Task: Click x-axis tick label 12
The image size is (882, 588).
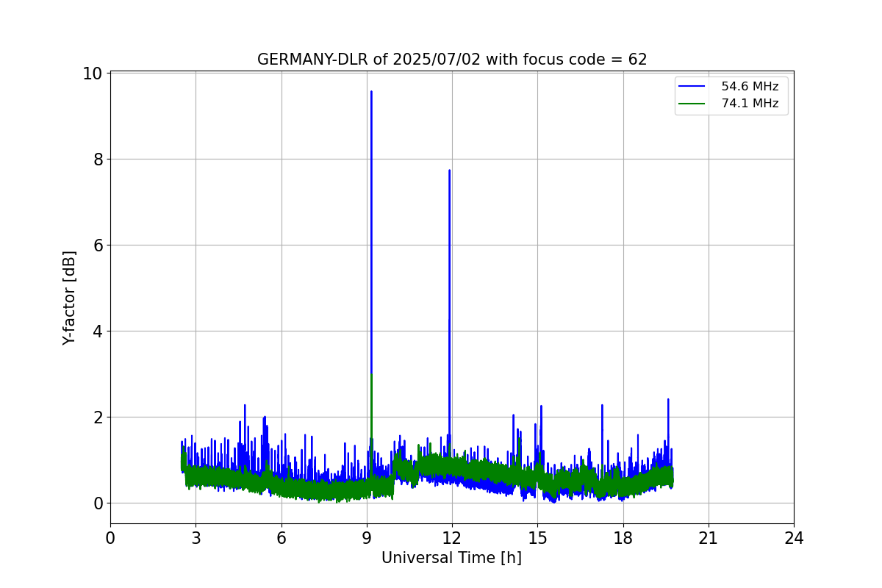Action: point(452,538)
